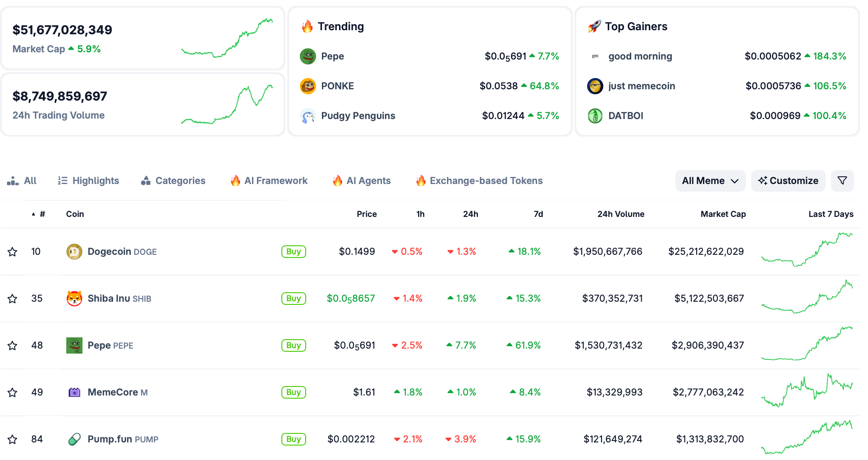Sort by Market Cap column header
The height and width of the screenshot is (460, 868).
click(x=723, y=214)
